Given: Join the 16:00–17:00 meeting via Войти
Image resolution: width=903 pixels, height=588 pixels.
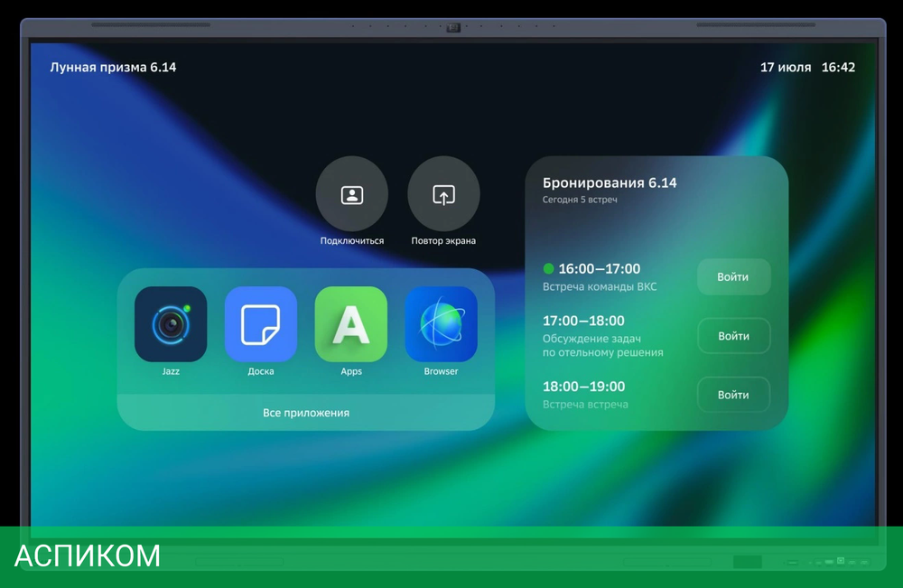Looking at the screenshot, I should pos(733,277).
